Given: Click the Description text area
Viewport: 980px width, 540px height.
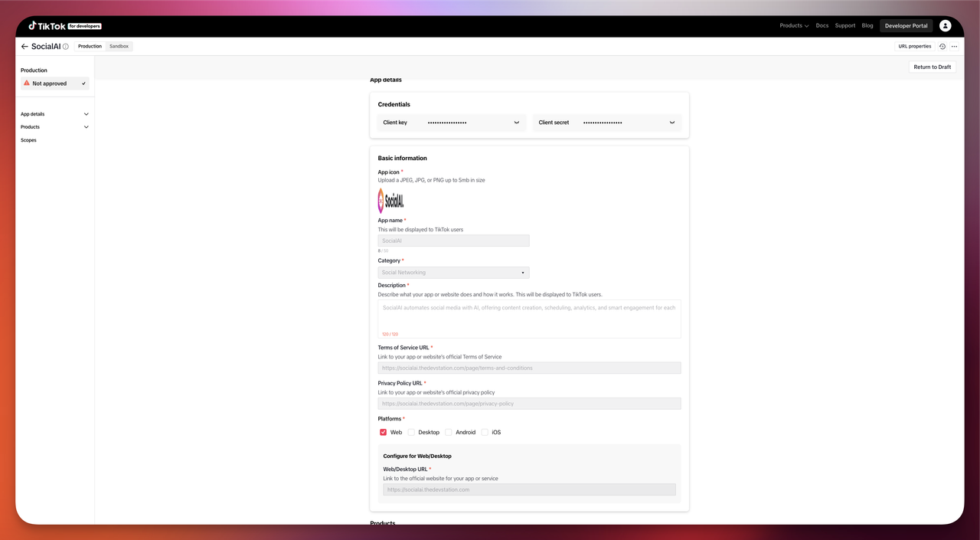Looking at the screenshot, I should [x=529, y=319].
